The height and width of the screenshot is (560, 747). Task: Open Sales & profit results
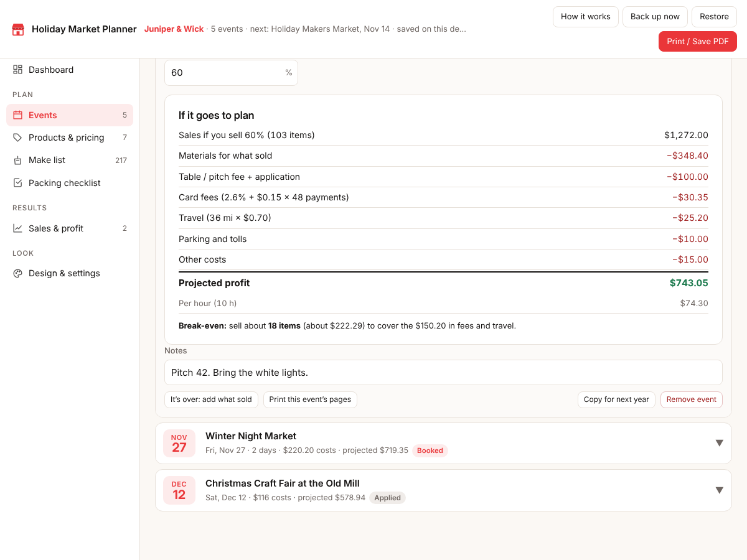click(70, 228)
